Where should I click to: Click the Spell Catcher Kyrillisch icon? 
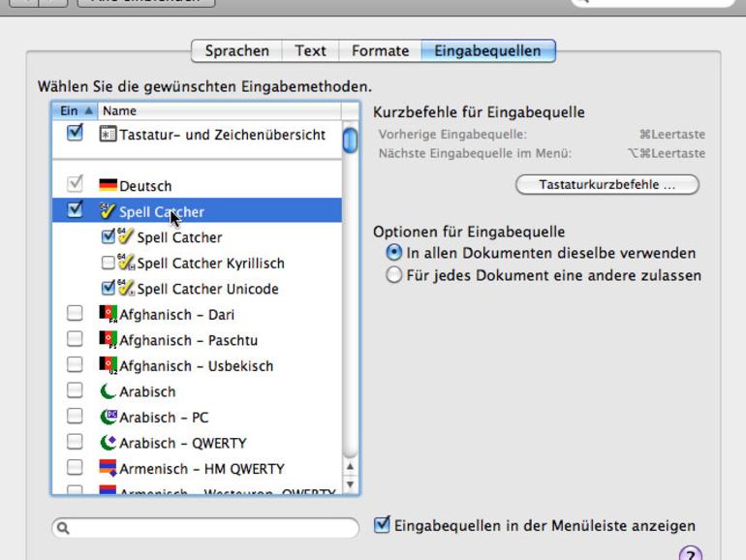(126, 263)
